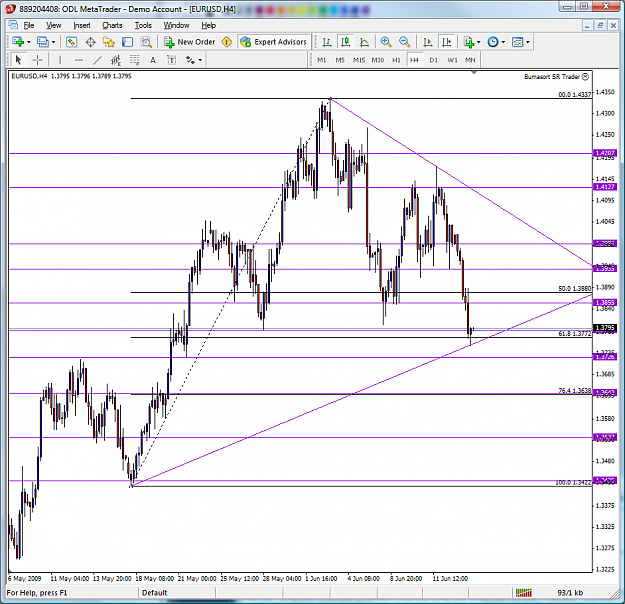625x604 pixels.
Task: Select the horizontal line drawing tool
Action: 79,60
